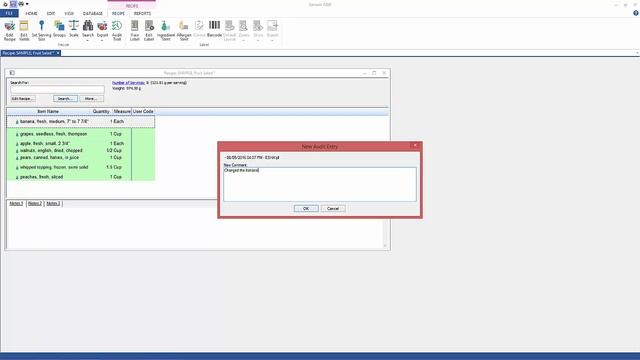Switch to the EDIT ribbon tab
This screenshot has width=640, height=360.
tap(51, 13)
